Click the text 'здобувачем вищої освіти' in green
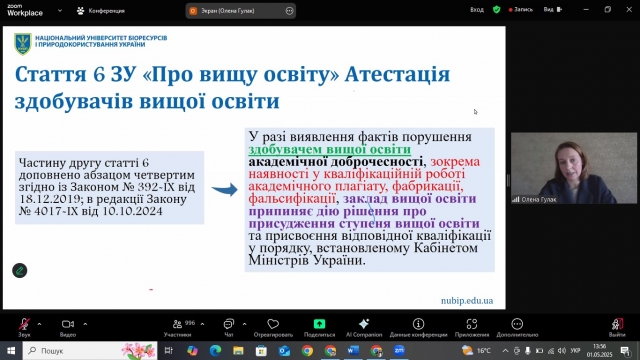640x360 pixels. pyautogui.click(x=329, y=149)
